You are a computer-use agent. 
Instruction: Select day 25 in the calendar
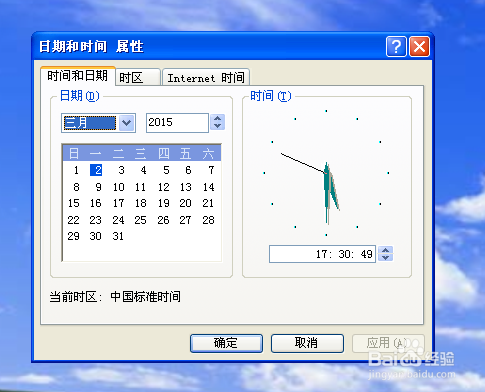click(140, 220)
